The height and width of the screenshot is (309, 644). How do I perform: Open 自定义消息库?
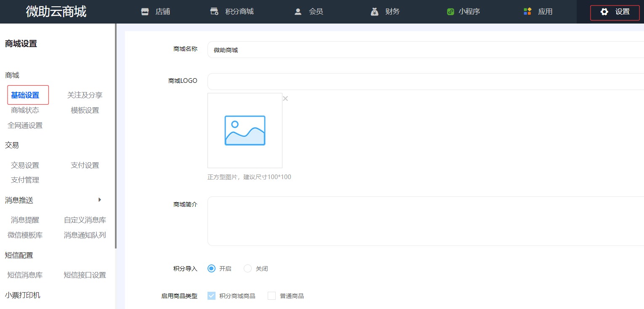(85, 220)
